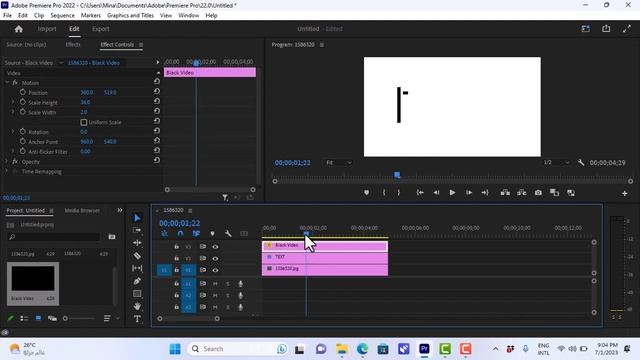Export a frame with the camera icon
The height and width of the screenshot is (360, 640).
538,193
